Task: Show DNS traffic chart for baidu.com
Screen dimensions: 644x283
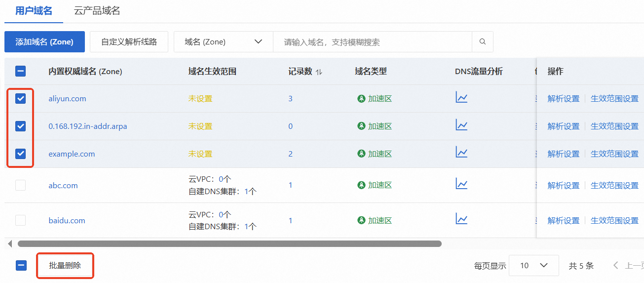Action: pos(461,219)
